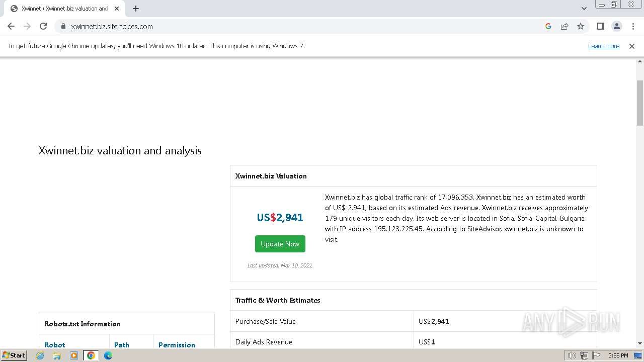The height and width of the screenshot is (362, 644).
Task: Select the Xwinnet.biz valuation tab
Action: (x=64, y=9)
